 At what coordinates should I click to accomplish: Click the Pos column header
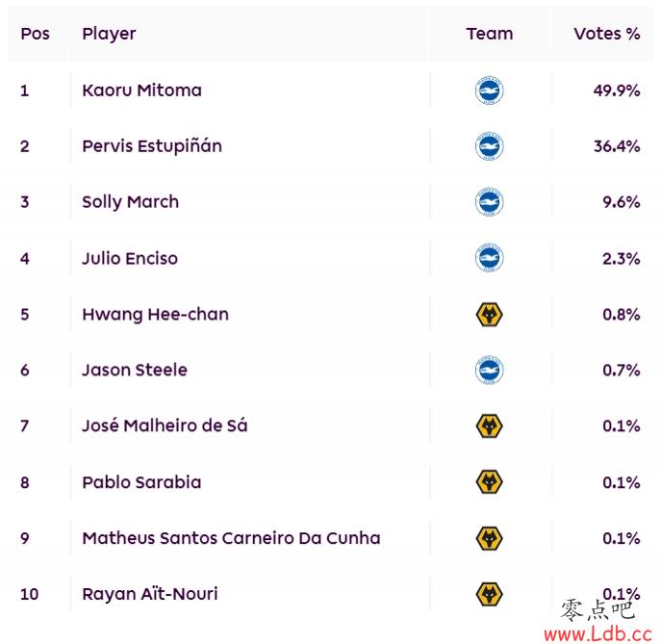(x=35, y=34)
